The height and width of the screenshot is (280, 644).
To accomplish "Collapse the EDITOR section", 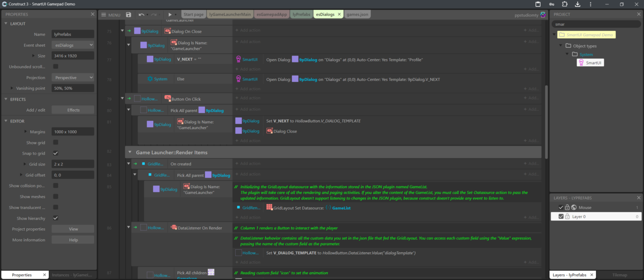I will 6,121.
